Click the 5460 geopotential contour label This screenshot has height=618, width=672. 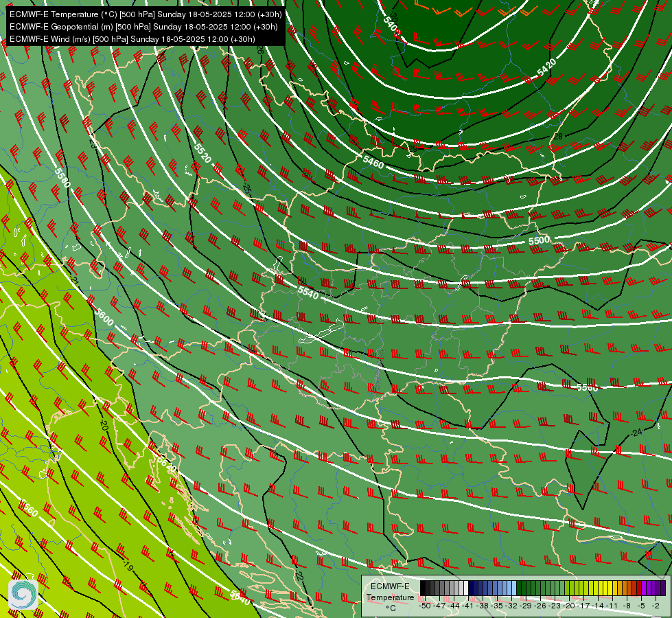click(x=373, y=163)
